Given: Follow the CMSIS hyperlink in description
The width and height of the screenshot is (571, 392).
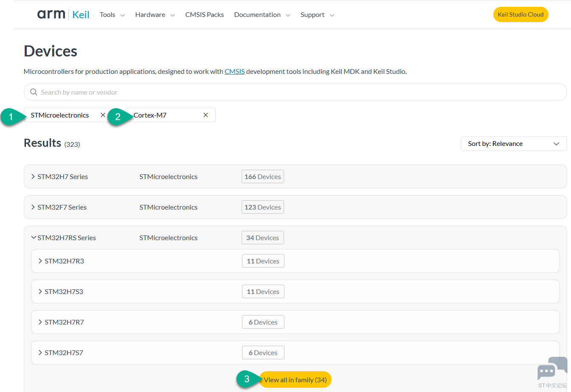Looking at the screenshot, I should (234, 71).
